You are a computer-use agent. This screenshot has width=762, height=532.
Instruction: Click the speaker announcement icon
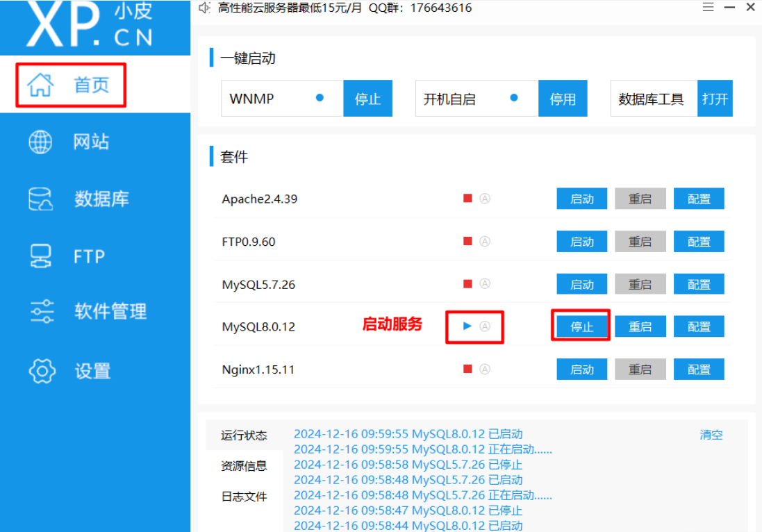click(205, 7)
